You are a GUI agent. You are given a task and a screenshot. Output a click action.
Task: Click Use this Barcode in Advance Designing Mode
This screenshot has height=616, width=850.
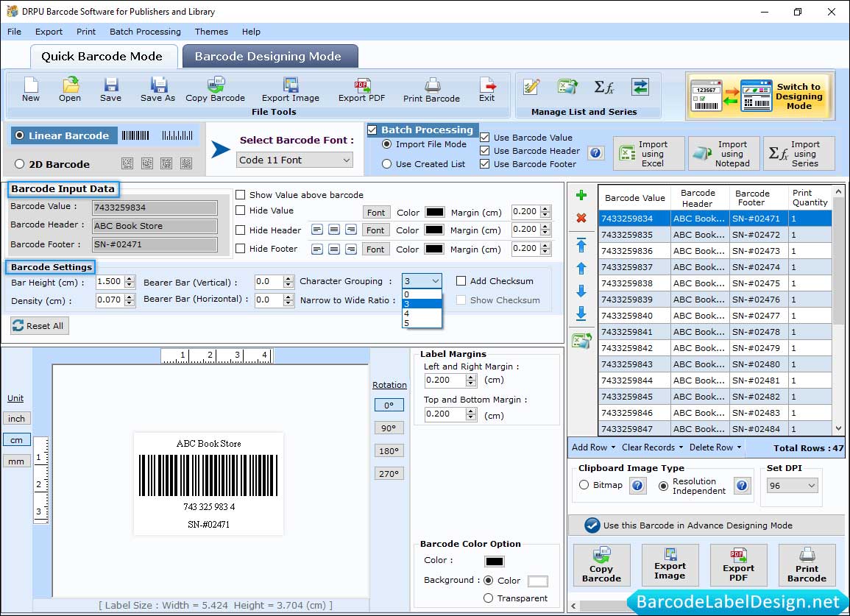[706, 525]
